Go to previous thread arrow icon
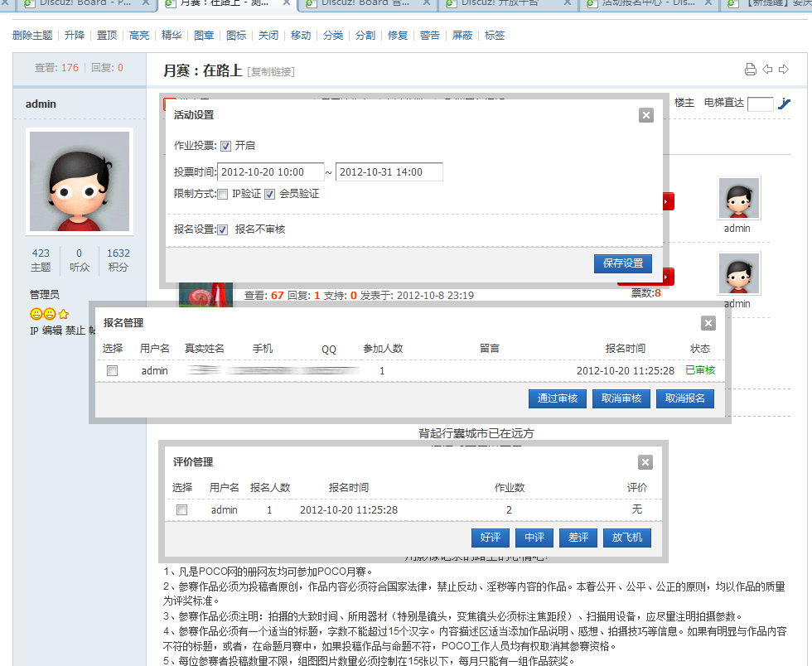 tap(767, 70)
